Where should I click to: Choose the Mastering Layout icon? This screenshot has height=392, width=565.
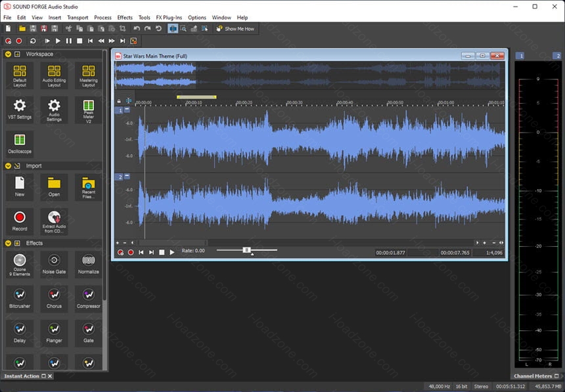click(x=88, y=76)
